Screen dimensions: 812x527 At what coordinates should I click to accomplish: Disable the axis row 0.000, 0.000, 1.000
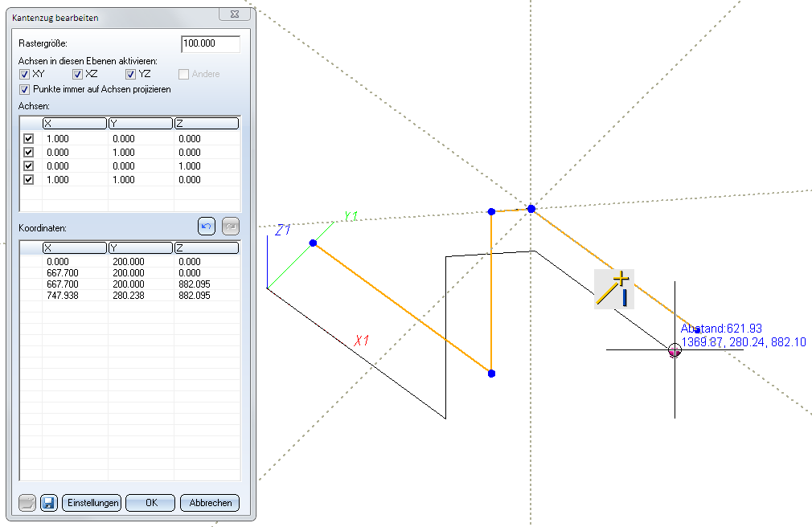click(29, 166)
